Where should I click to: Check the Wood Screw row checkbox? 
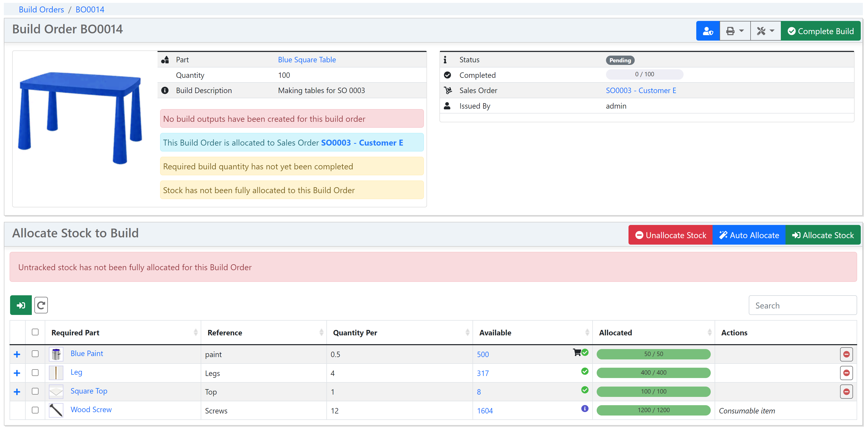click(35, 410)
